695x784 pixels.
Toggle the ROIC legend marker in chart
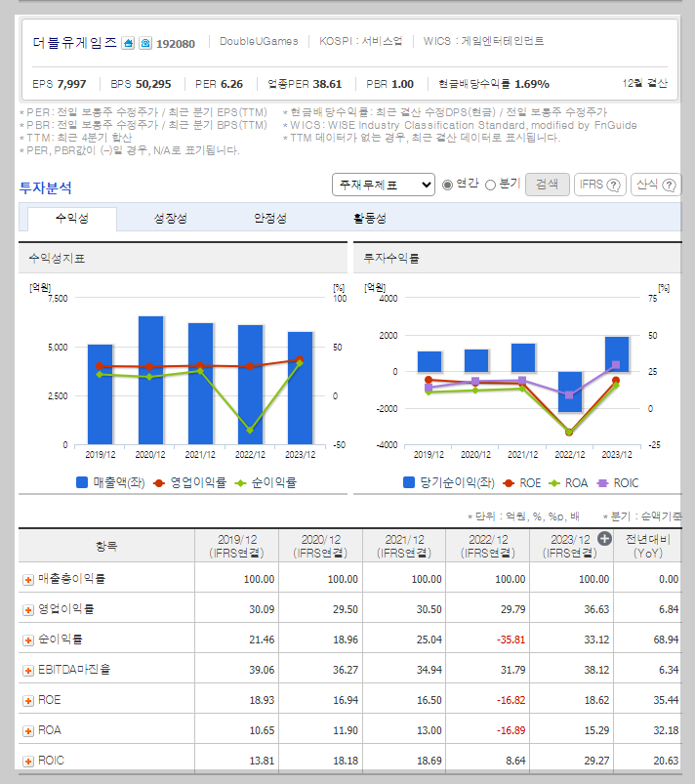[x=603, y=483]
